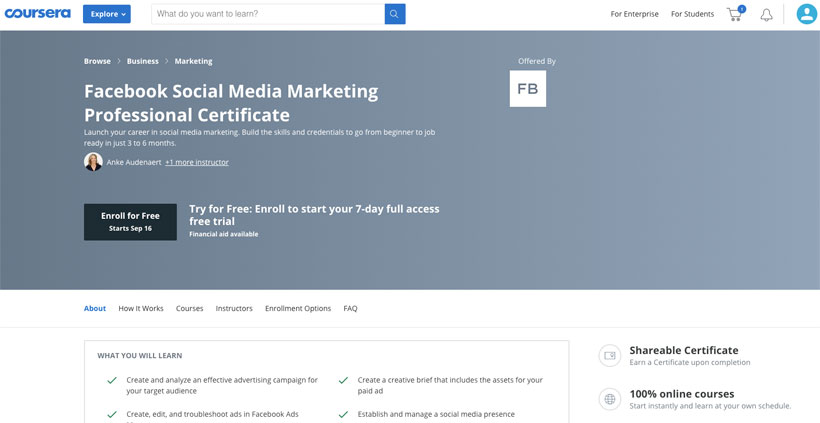Click the blue search magnifier button
This screenshot has height=423, width=820.
[x=395, y=14]
